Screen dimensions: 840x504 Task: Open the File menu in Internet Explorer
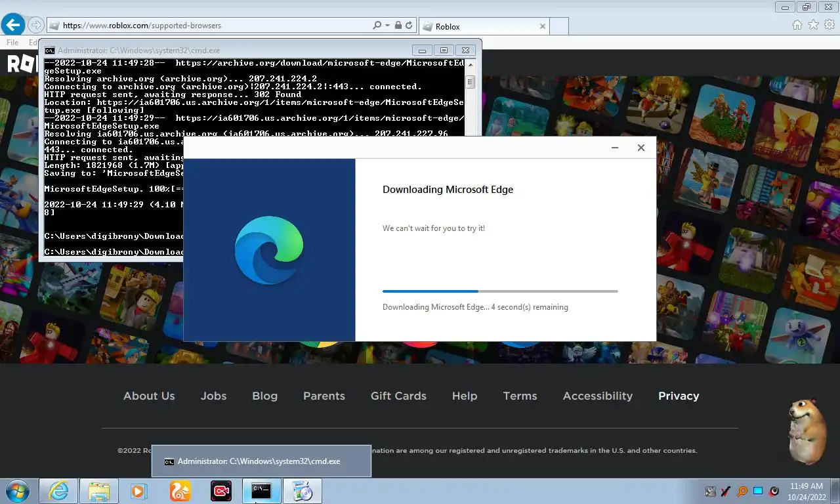[12, 43]
